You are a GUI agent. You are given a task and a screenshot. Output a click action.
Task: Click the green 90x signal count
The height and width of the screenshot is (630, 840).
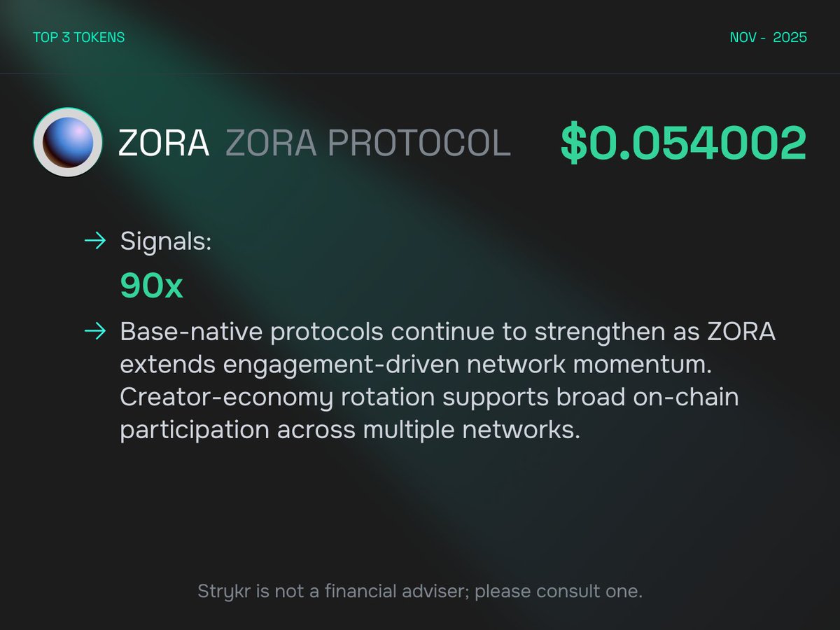tap(151, 286)
